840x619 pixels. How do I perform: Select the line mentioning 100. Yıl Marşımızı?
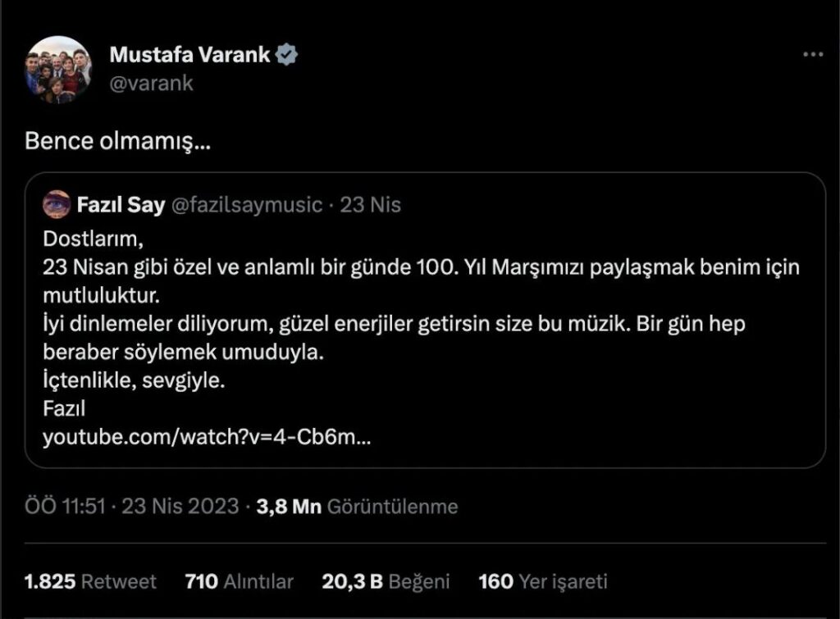pyautogui.click(x=421, y=266)
